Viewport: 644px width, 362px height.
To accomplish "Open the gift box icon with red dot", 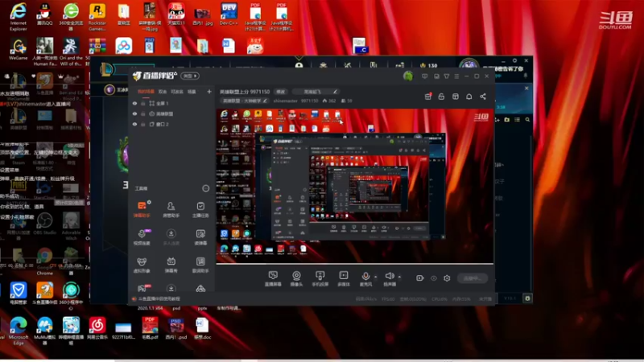I will (x=427, y=97).
